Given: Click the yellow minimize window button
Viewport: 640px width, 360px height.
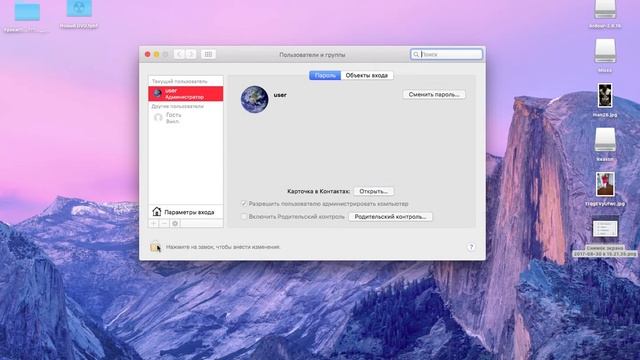Looking at the screenshot, I should [x=156, y=54].
